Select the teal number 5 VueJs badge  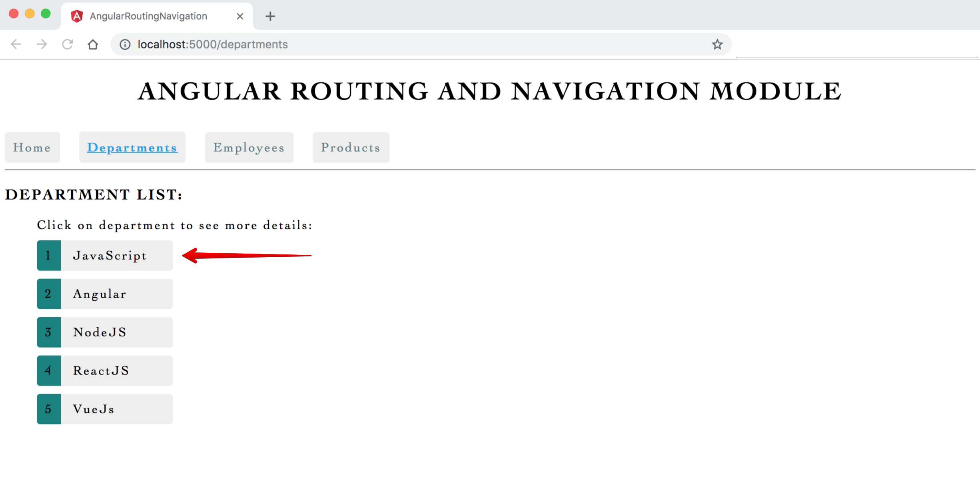click(x=48, y=409)
